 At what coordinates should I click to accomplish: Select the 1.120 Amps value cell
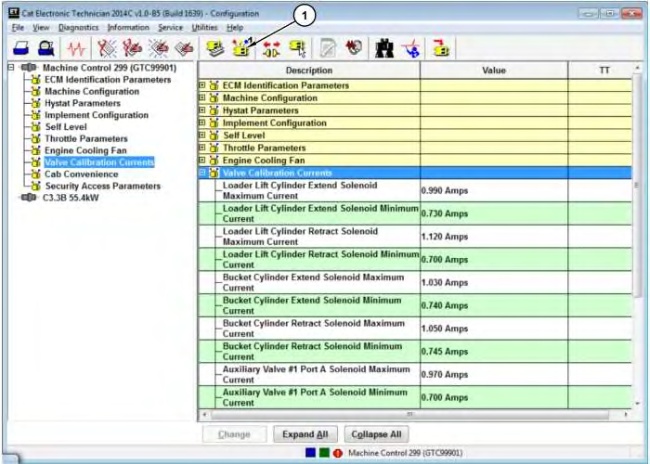click(494, 237)
